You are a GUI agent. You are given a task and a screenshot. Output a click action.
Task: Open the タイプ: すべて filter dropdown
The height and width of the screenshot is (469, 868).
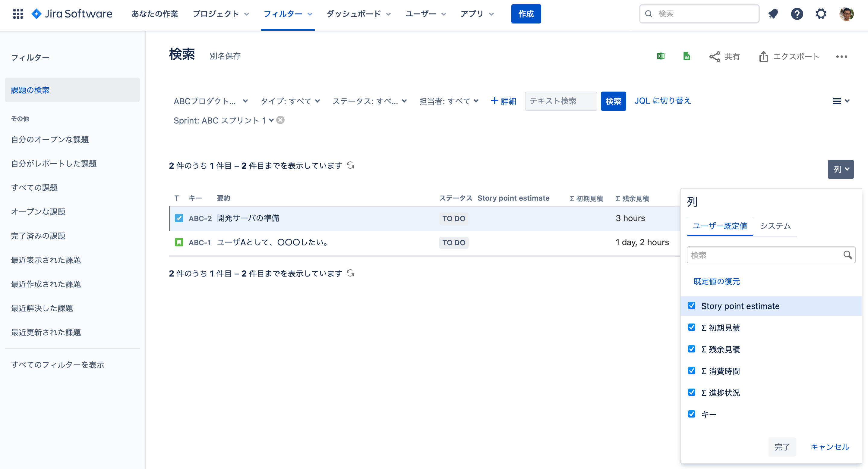[290, 101]
